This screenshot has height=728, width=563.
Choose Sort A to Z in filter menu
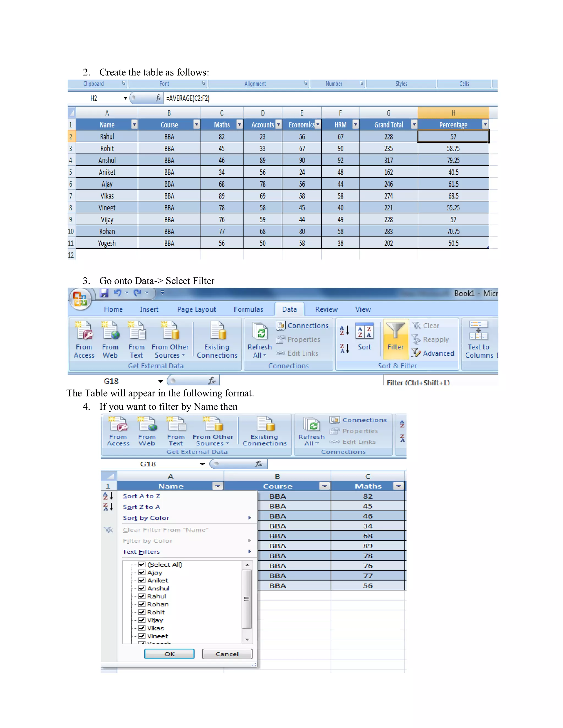pyautogui.click(x=141, y=496)
